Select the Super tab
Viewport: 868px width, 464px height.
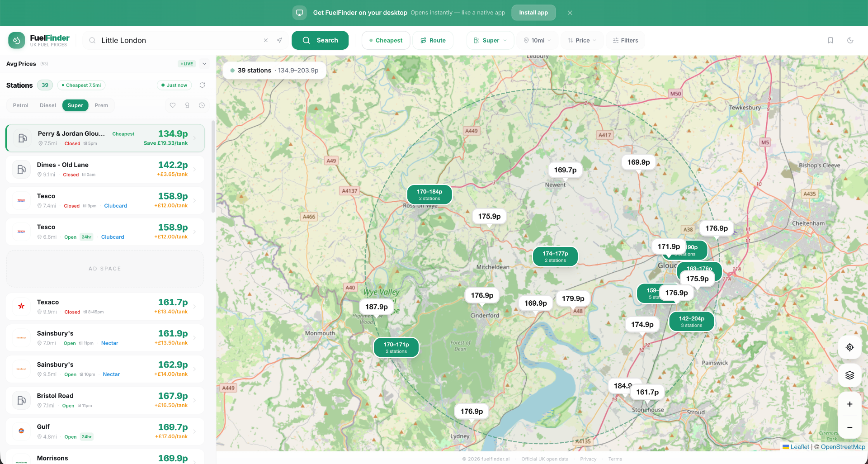click(75, 105)
